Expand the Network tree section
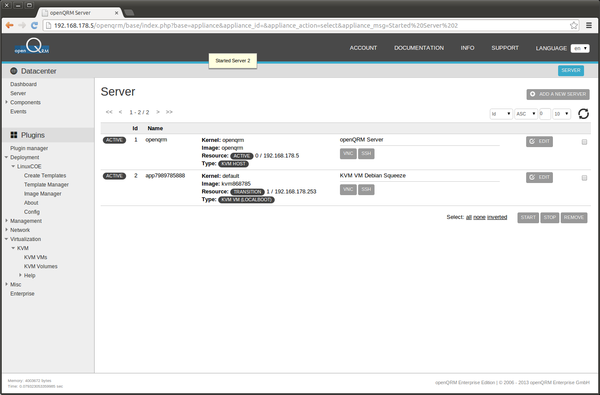Viewport: 600px width, 395px height. pos(7,230)
